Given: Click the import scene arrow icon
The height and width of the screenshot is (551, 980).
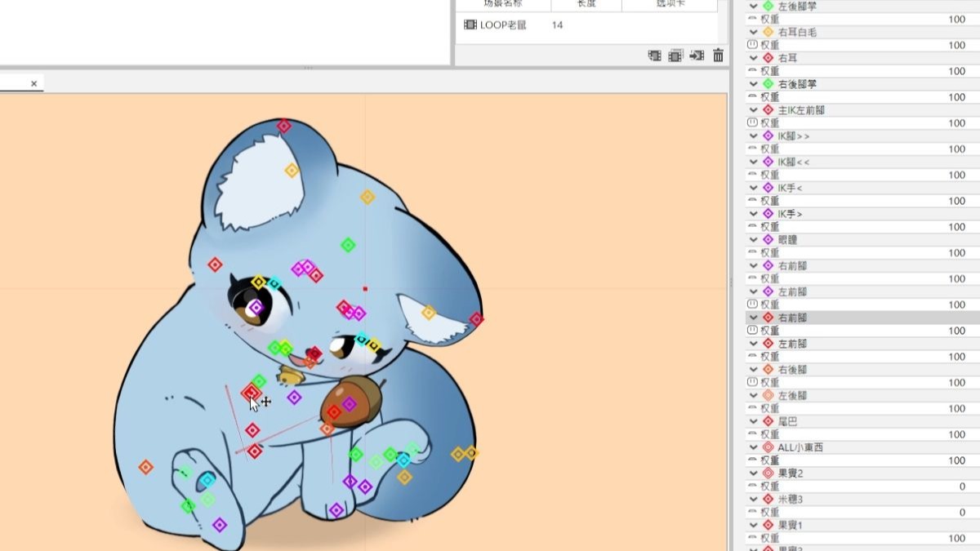Looking at the screenshot, I should [x=697, y=56].
